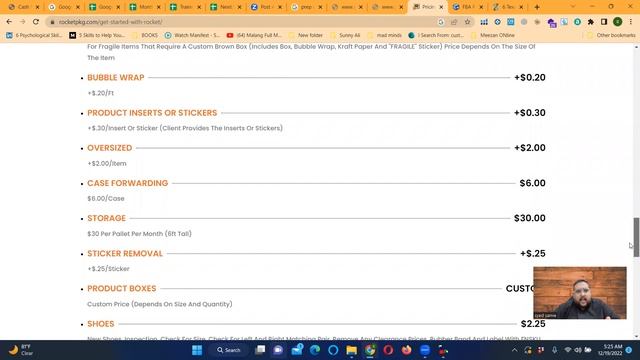Screen dimensions: 640x360
Task: Click the microphone tray icon
Action: click(554, 350)
